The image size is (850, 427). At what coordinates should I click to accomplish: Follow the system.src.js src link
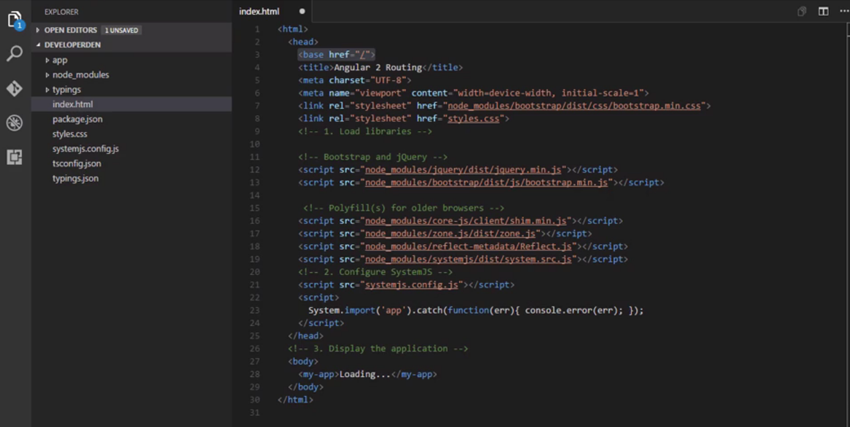(468, 260)
